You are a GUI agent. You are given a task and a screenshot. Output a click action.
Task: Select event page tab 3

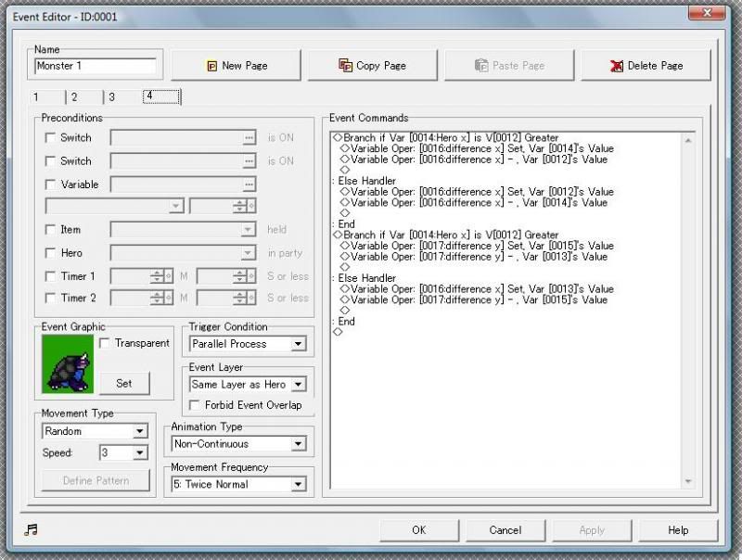pos(111,97)
